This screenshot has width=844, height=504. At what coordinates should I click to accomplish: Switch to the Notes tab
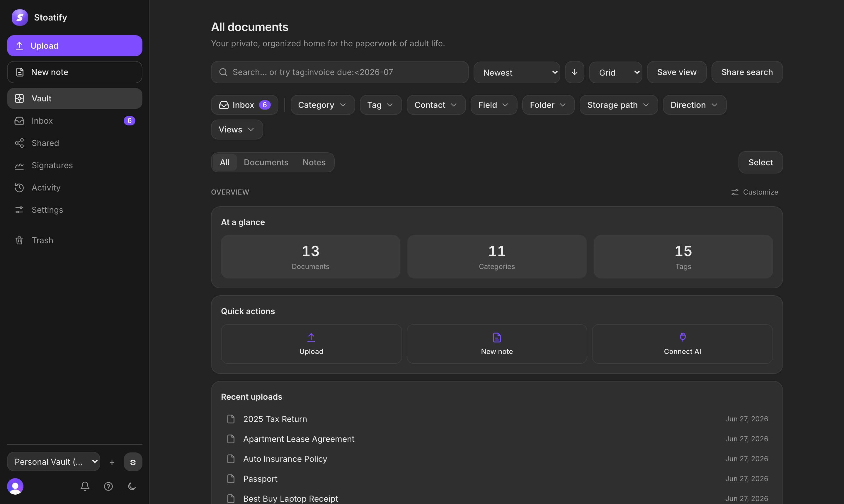[x=314, y=162]
